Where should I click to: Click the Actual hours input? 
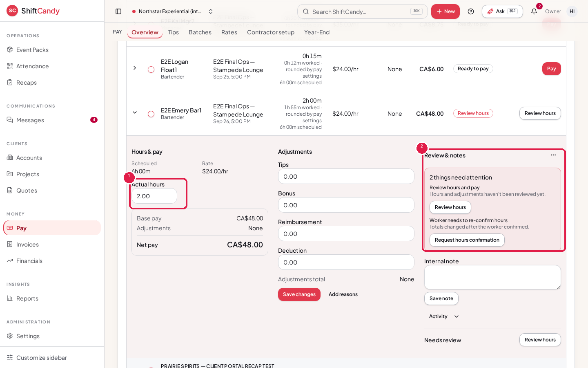pos(154,196)
